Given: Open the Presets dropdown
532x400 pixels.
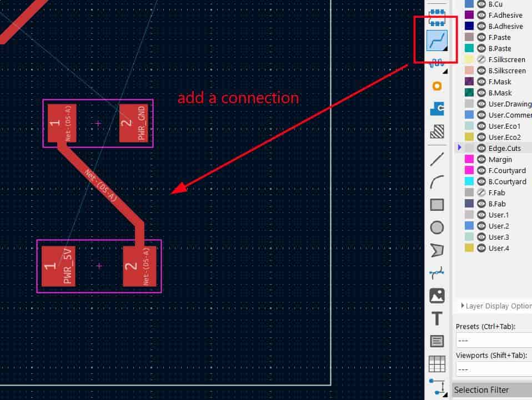Looking at the screenshot, I should [494, 340].
